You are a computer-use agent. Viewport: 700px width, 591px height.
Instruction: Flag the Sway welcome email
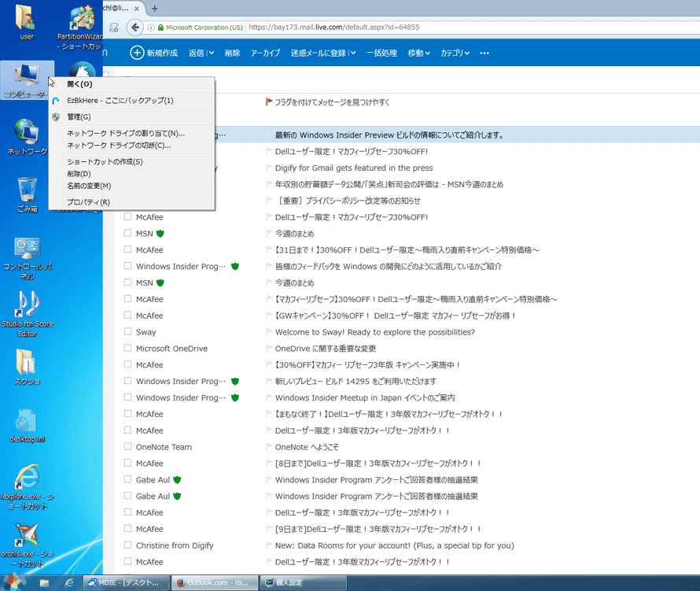pos(269,331)
